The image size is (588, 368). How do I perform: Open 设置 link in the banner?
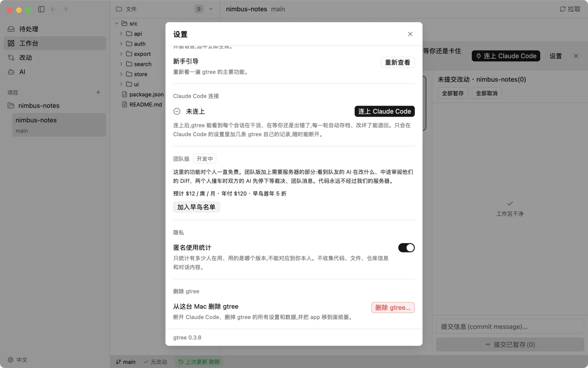coord(556,56)
